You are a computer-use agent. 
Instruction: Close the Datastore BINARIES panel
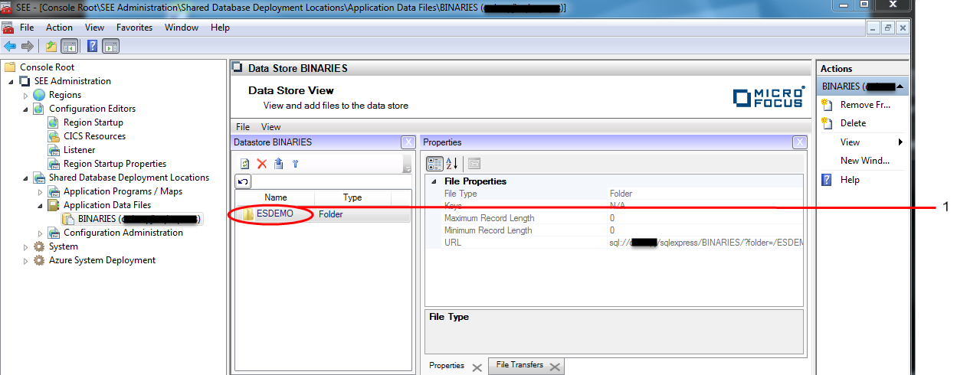pos(408,142)
